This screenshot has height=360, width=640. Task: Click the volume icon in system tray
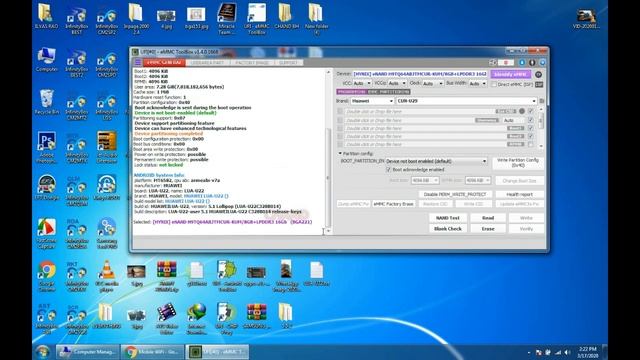coord(567,352)
